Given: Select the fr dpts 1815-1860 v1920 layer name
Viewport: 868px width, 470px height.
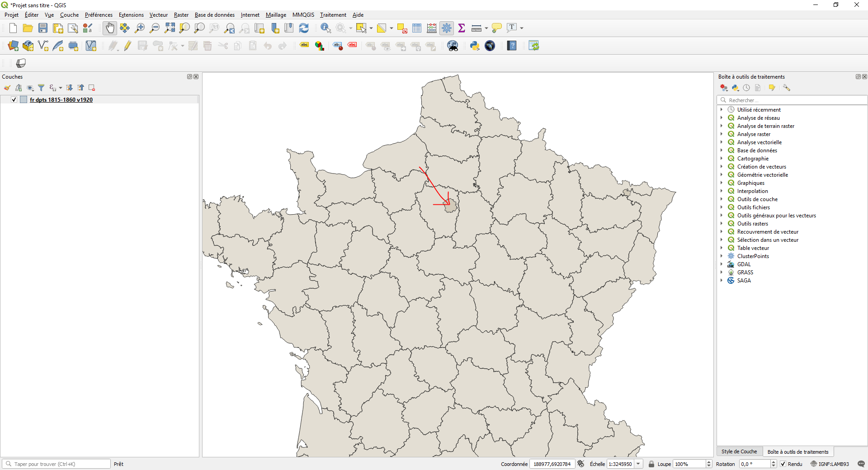Looking at the screenshot, I should coord(61,100).
